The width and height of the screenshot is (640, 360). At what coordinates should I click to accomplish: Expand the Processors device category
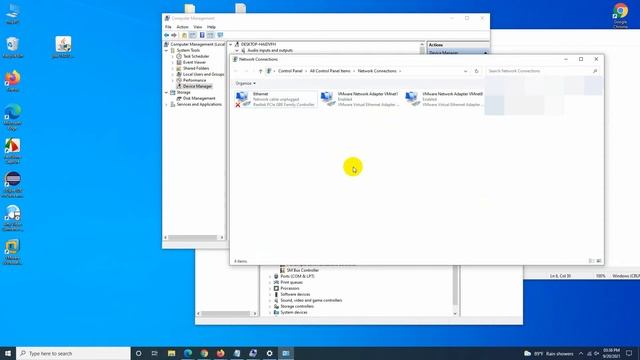[x=270, y=289]
